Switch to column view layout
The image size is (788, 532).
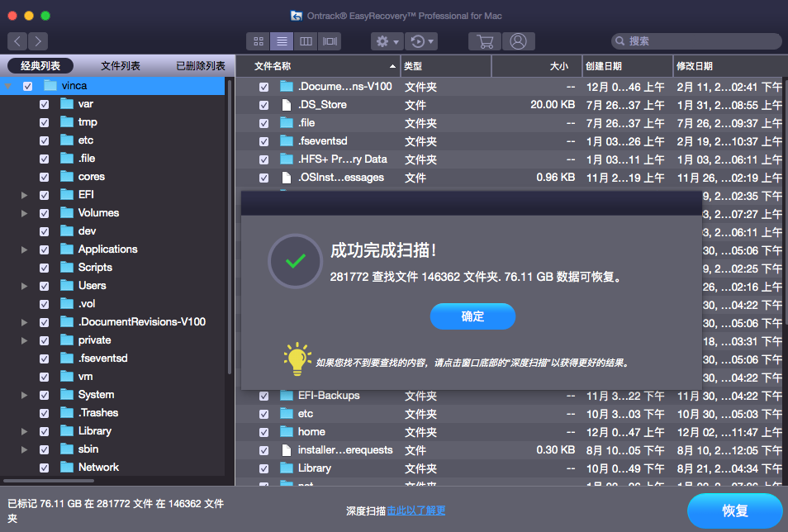tap(304, 40)
